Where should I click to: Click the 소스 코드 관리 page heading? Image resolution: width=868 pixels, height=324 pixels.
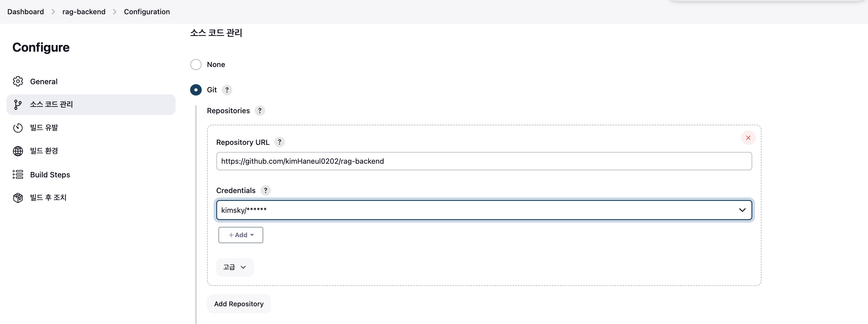click(x=216, y=33)
